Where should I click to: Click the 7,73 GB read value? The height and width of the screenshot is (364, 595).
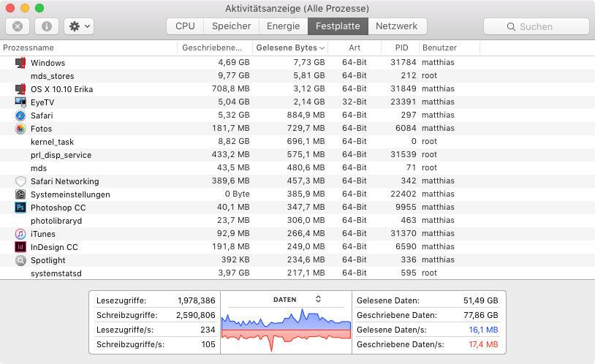tap(309, 62)
